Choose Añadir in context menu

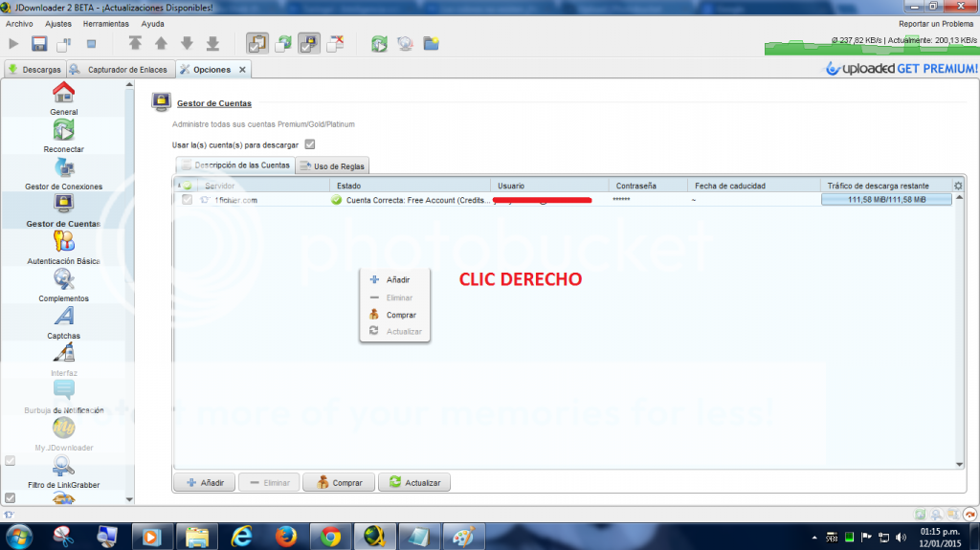pyautogui.click(x=394, y=280)
